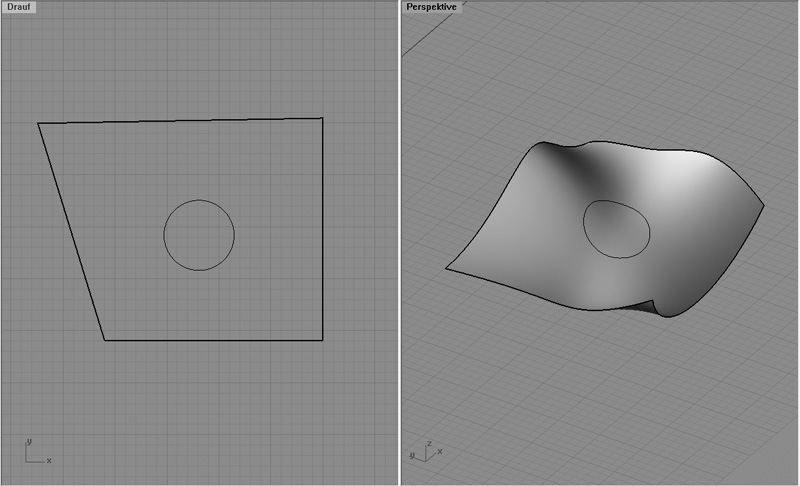The width and height of the screenshot is (800, 486).
Task: Select the Drauf viewport title label
Action: (19, 7)
